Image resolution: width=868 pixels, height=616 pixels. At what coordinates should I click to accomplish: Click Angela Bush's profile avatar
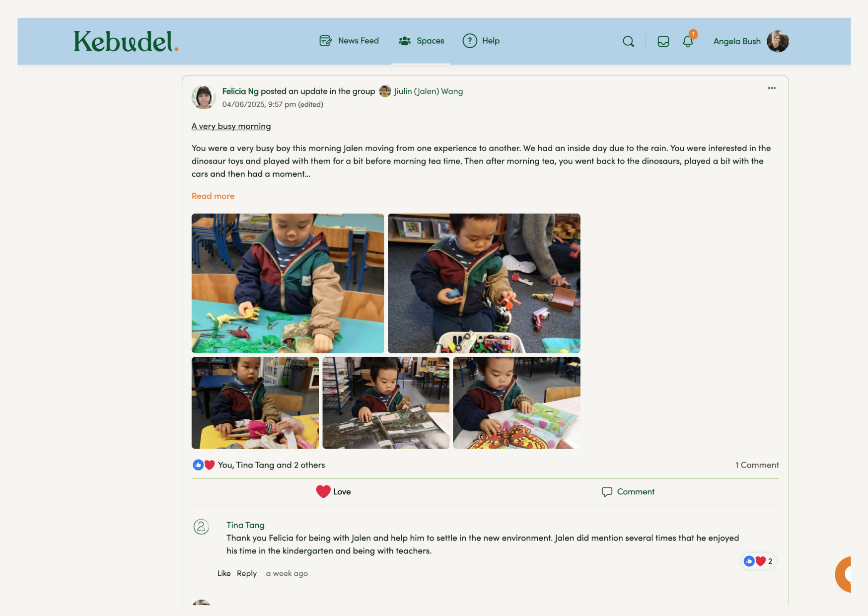[778, 41]
